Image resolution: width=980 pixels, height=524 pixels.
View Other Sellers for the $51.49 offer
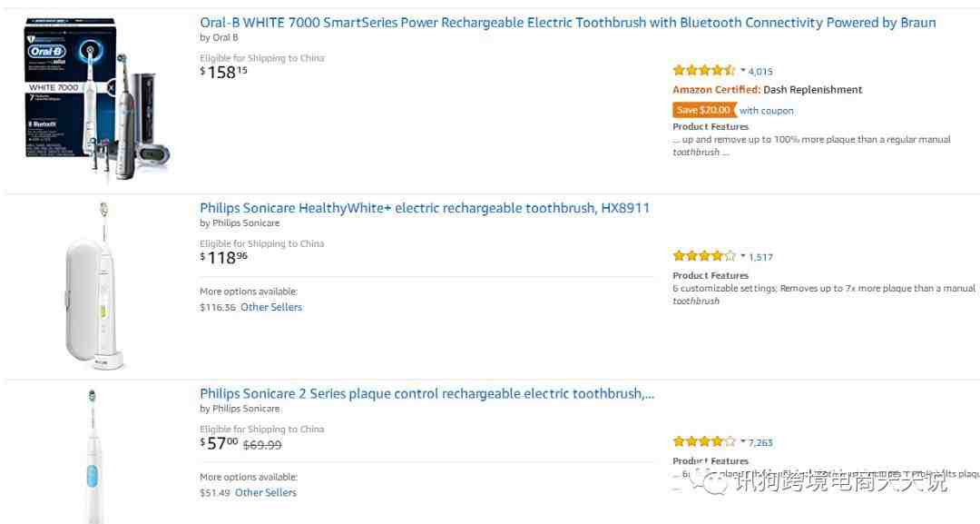click(x=265, y=492)
